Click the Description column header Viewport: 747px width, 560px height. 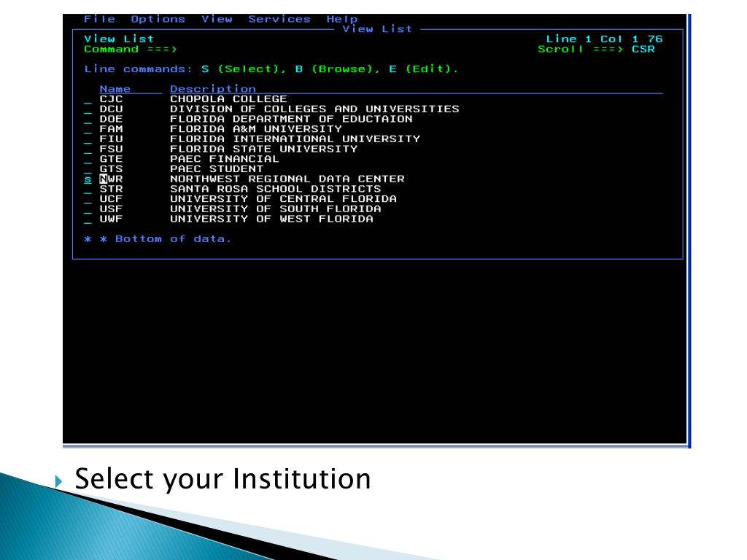(x=213, y=88)
